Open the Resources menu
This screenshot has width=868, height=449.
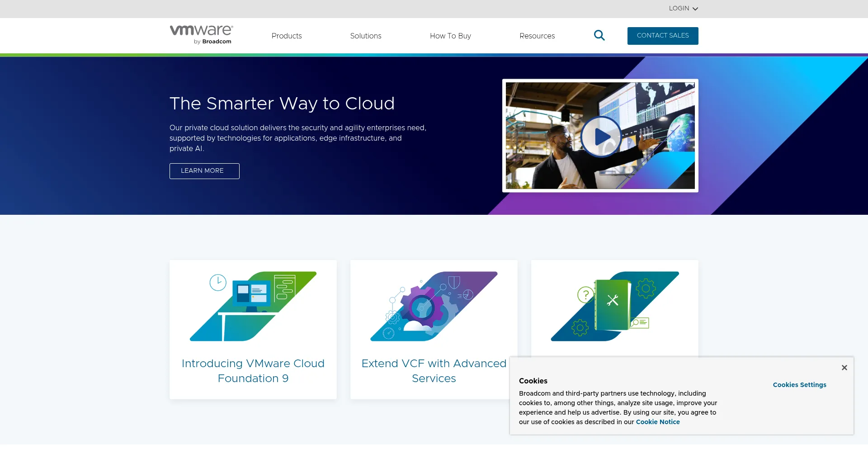(537, 36)
